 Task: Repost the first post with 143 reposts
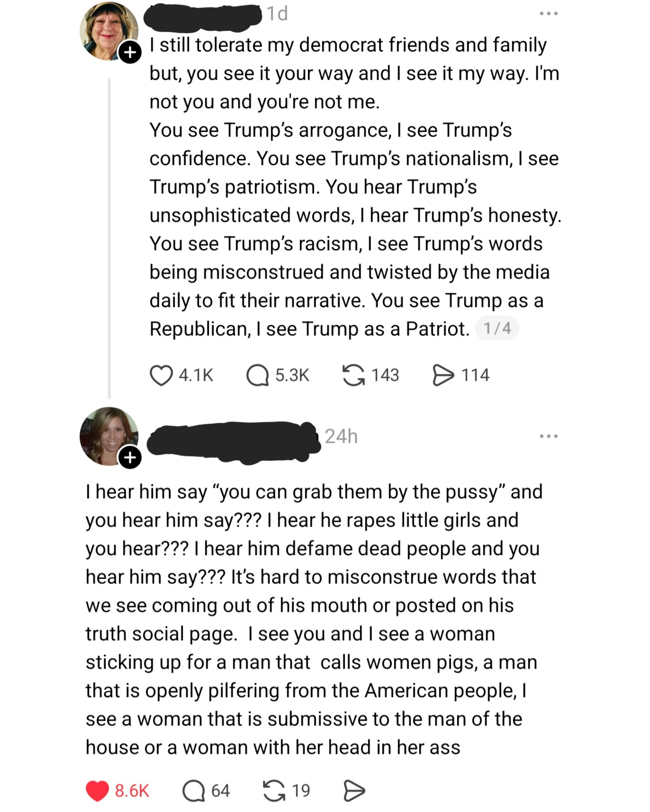coord(353,375)
